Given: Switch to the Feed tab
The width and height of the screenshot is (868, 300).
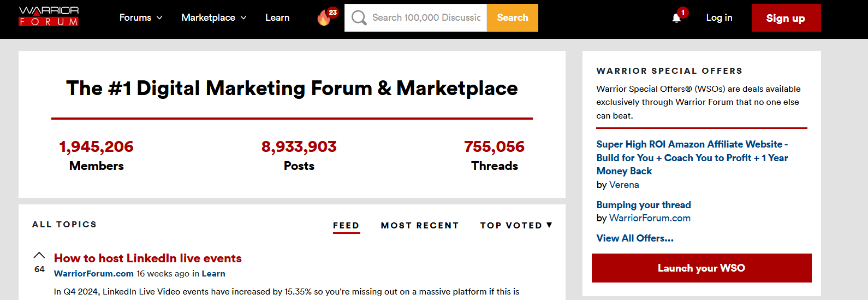Looking at the screenshot, I should (x=346, y=226).
